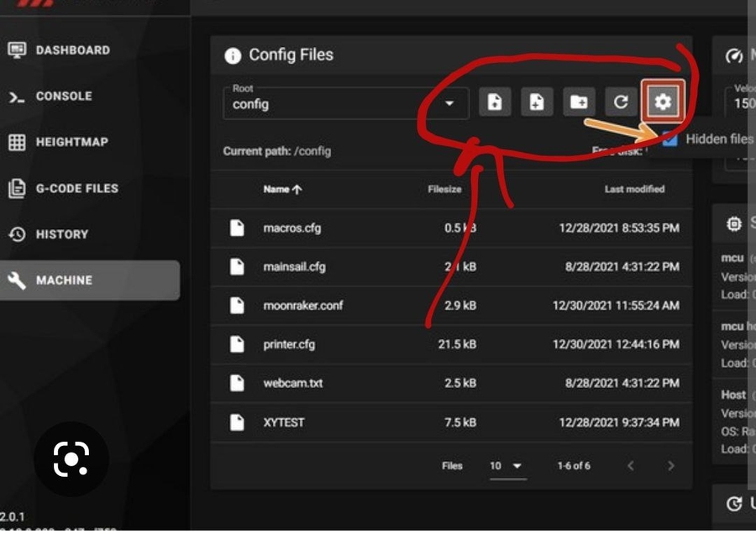Image resolution: width=756 pixels, height=534 pixels.
Task: Open the Heightmap page
Action: [x=71, y=143]
